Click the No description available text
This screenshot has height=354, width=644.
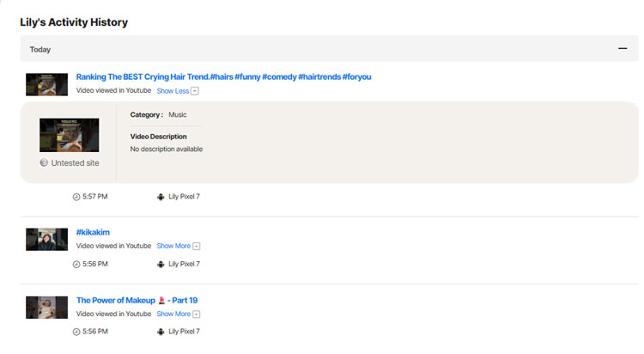167,149
